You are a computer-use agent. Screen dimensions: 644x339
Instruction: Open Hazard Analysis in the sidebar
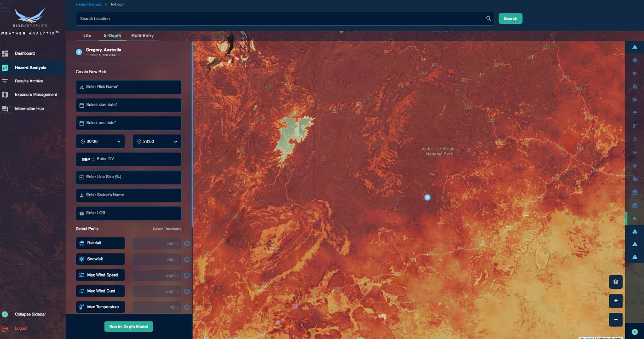[33, 68]
